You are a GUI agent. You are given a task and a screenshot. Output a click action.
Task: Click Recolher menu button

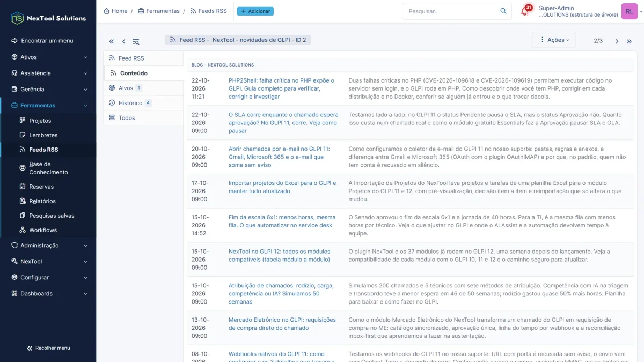[x=48, y=348]
